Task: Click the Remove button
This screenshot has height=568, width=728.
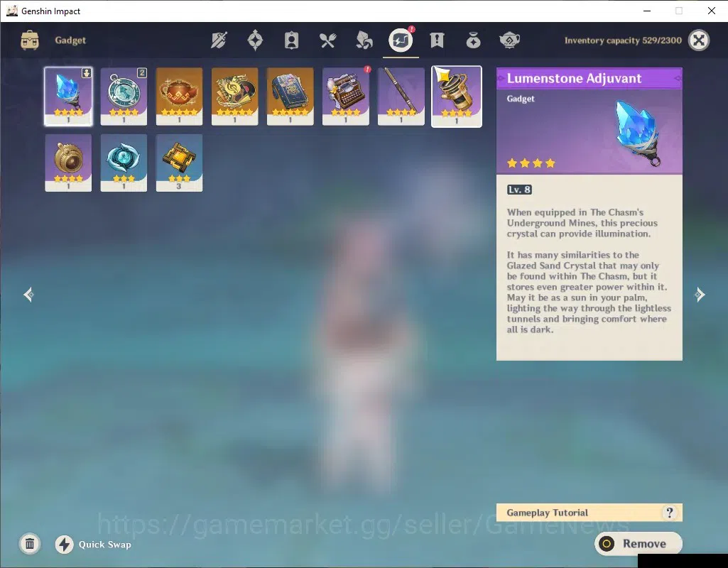Action: pyautogui.click(x=639, y=543)
